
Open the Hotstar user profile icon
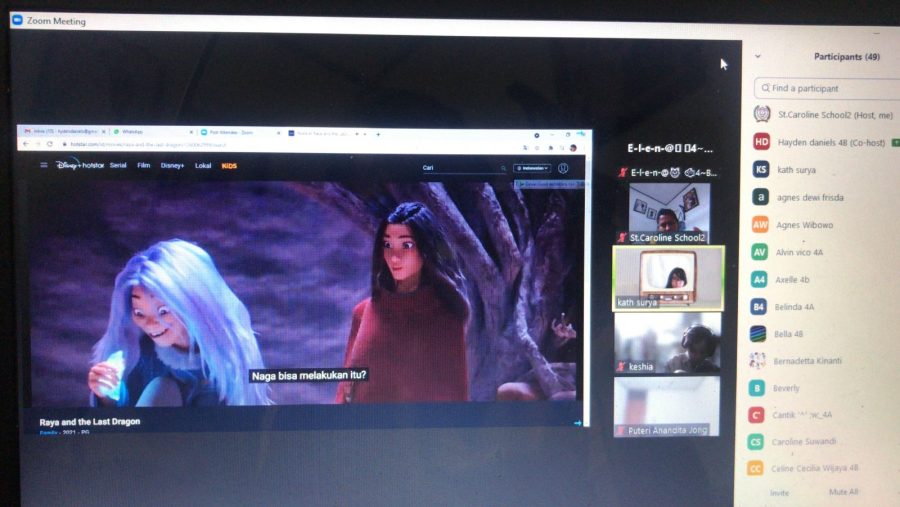(x=563, y=168)
